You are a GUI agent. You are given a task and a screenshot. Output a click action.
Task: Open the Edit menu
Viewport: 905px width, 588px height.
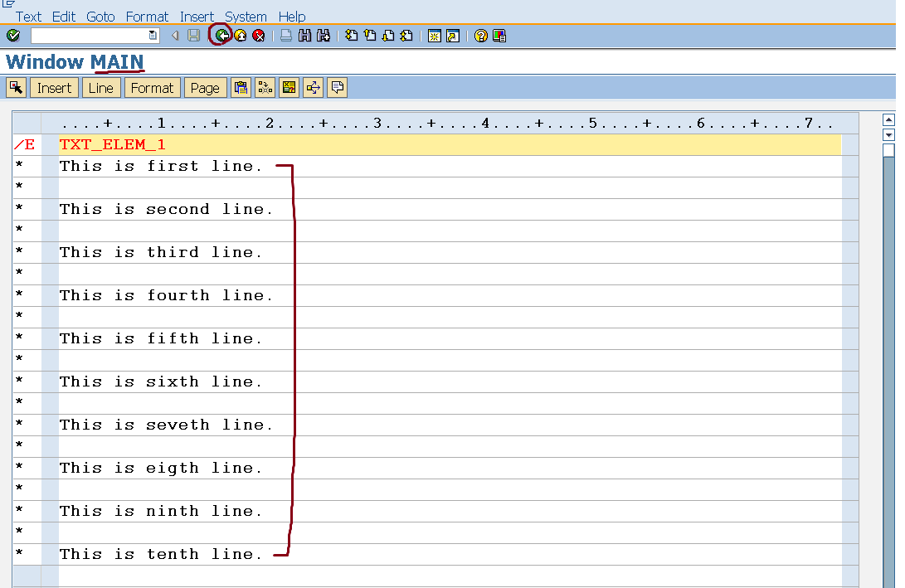tap(64, 17)
